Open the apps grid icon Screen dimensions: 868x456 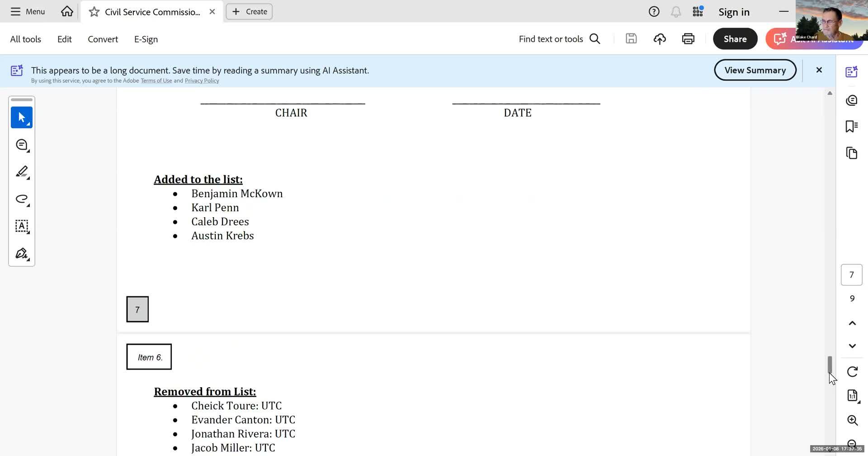pos(698,12)
